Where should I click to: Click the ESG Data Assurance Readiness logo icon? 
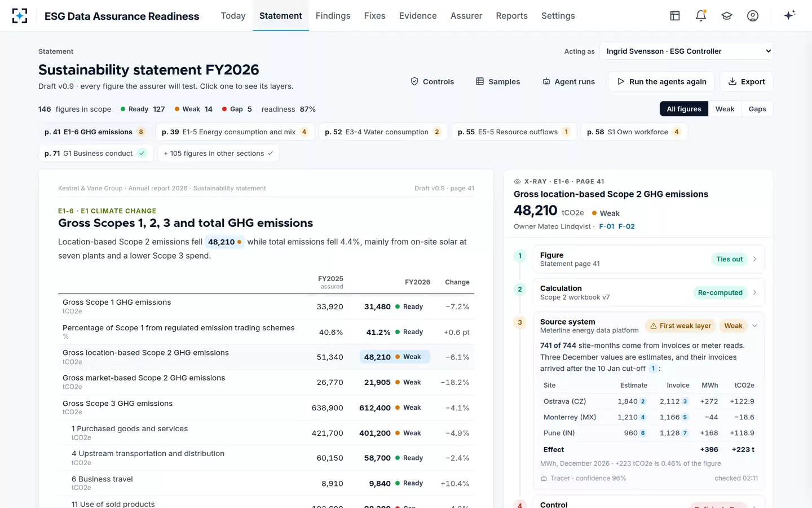tap(20, 16)
